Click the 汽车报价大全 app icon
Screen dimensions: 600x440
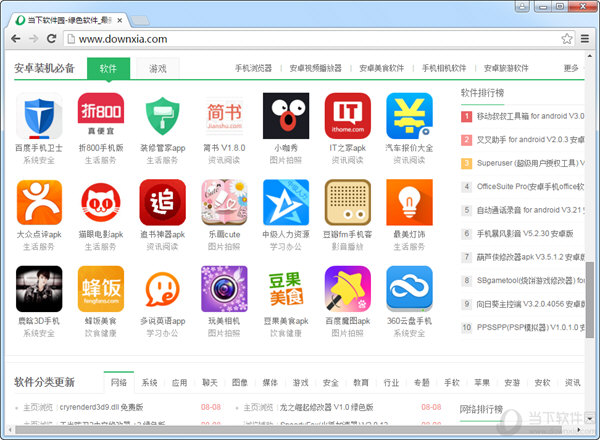pos(409,116)
